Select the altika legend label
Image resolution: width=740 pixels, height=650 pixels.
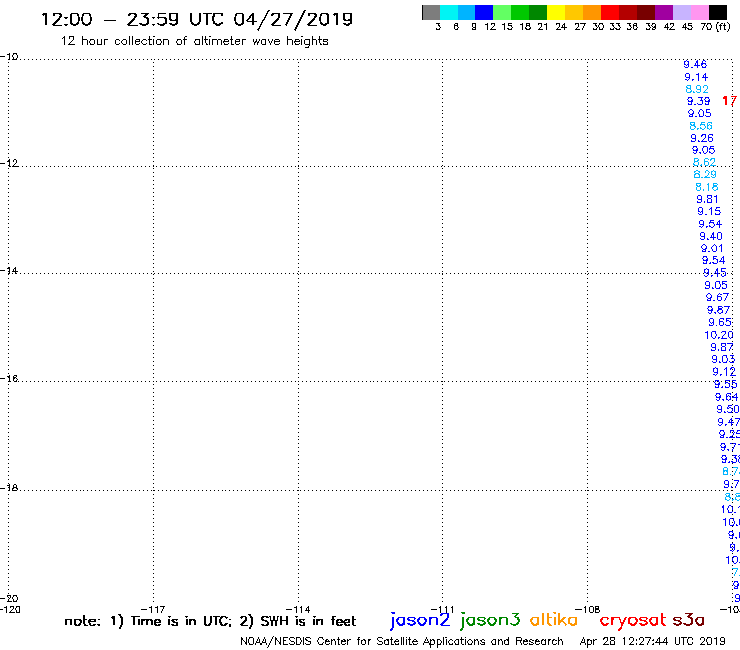tap(554, 620)
